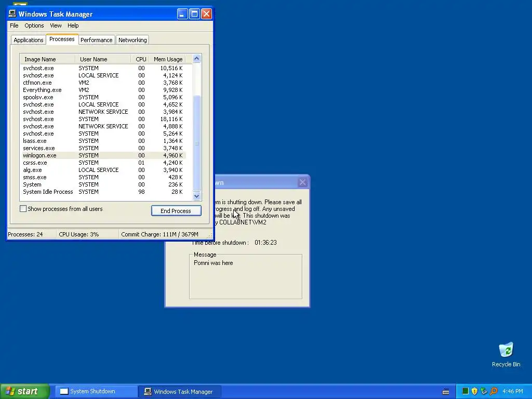
Task: Select svchost.exe using 3,984 K
Action: pos(103,112)
